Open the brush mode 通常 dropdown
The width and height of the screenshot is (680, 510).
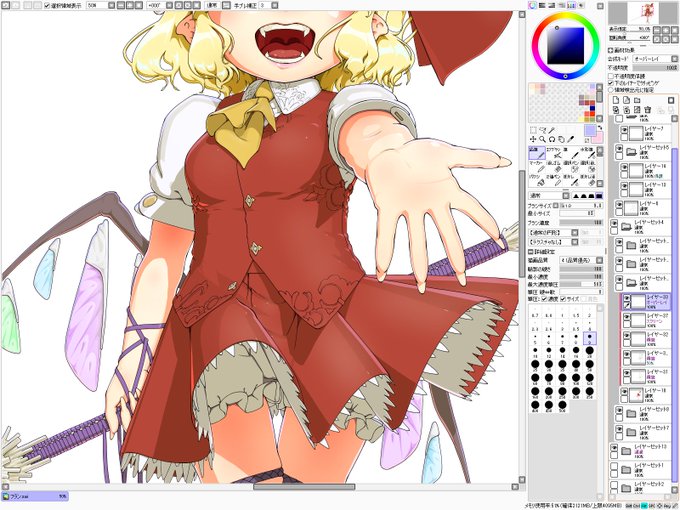549,196
